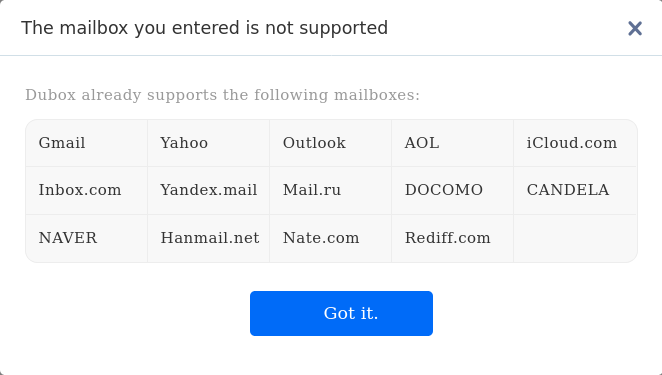Click the Got it. button
Viewport: 662px width, 375px height.
(341, 313)
